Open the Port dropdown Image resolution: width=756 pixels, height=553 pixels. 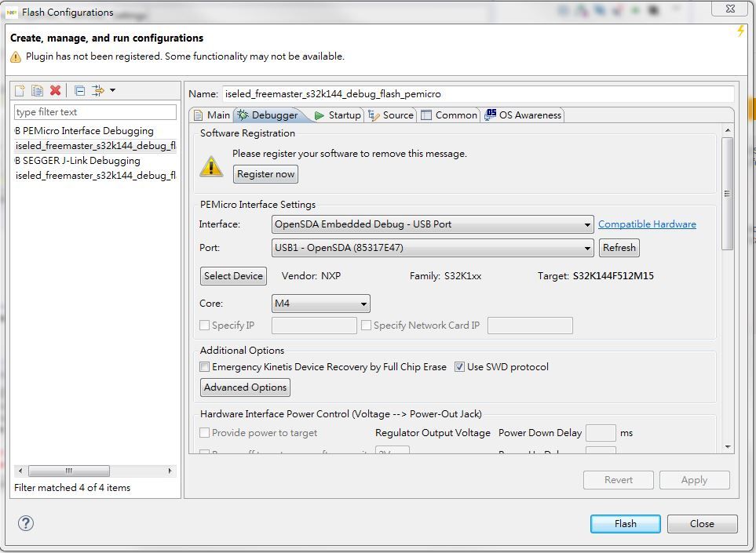click(433, 248)
